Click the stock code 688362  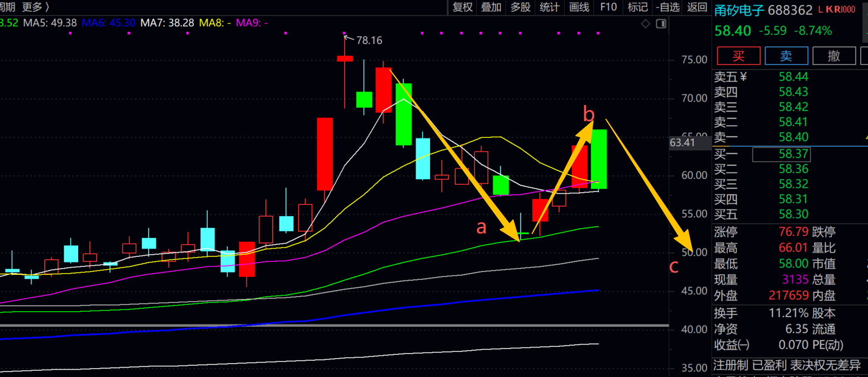pos(790,10)
